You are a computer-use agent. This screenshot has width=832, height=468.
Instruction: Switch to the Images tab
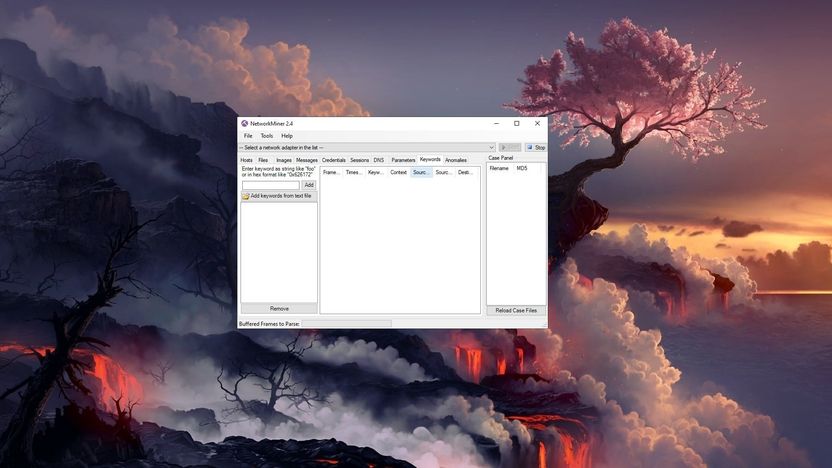click(x=284, y=160)
